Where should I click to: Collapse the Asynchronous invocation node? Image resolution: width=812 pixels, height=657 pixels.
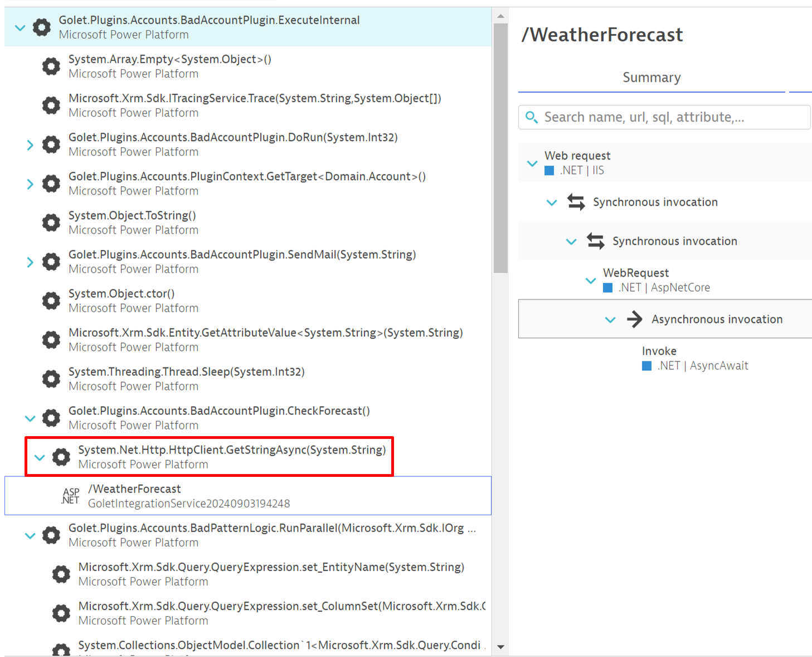[x=610, y=320]
